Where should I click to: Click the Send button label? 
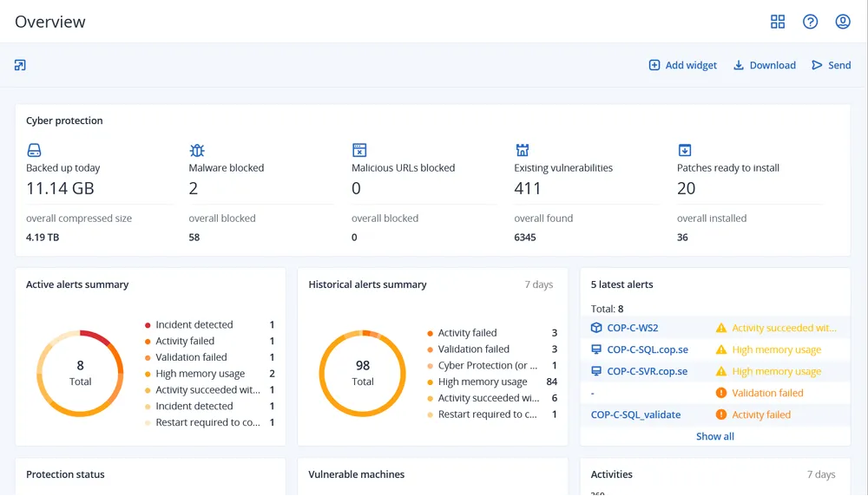[x=839, y=65]
